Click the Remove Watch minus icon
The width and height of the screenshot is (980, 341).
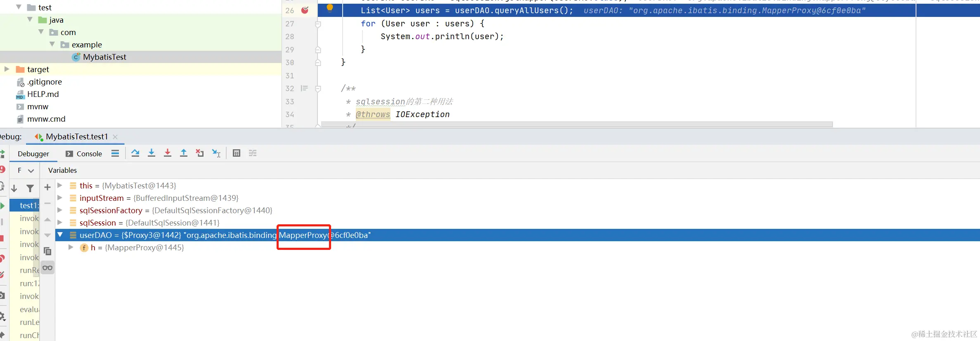(47, 203)
